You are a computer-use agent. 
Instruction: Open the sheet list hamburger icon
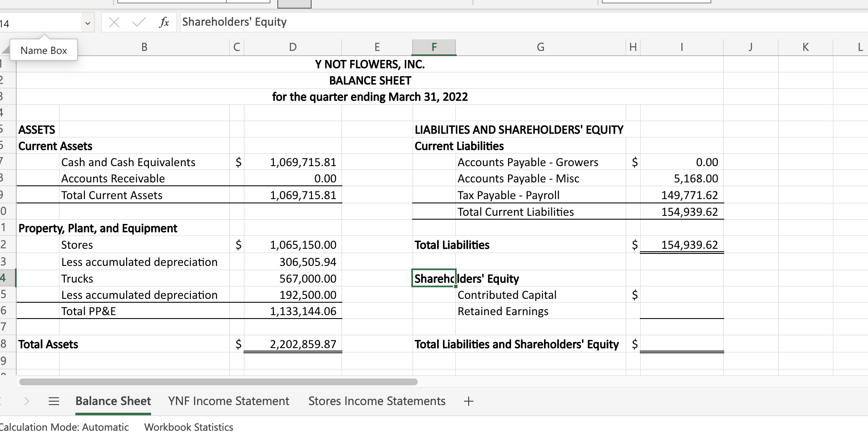[x=54, y=402]
